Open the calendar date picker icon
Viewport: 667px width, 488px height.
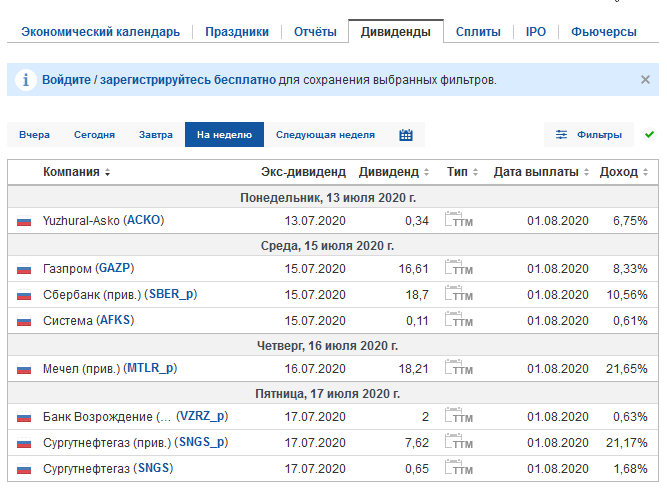click(x=406, y=135)
